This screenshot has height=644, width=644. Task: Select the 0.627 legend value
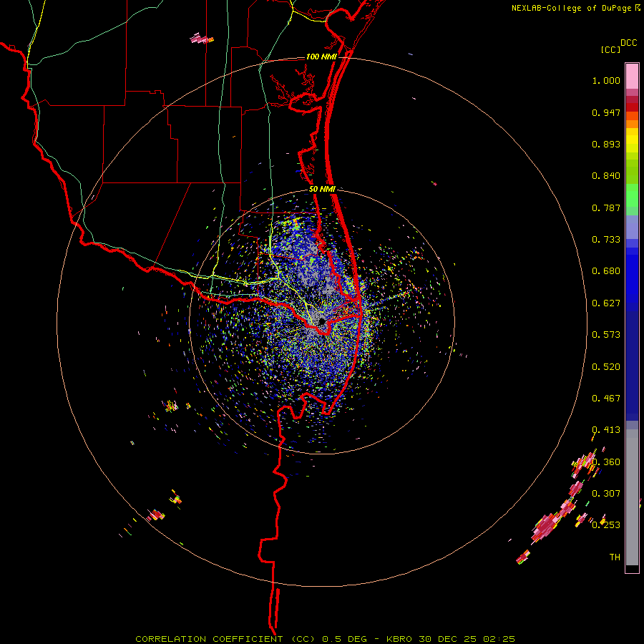click(x=606, y=303)
